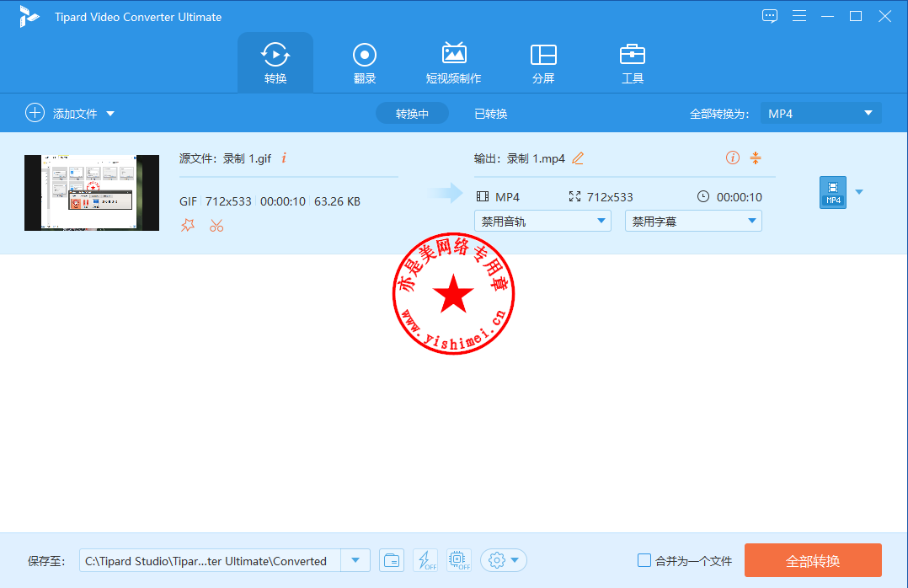Open the Converter (转换) tab
The height and width of the screenshot is (588, 908).
click(x=275, y=62)
